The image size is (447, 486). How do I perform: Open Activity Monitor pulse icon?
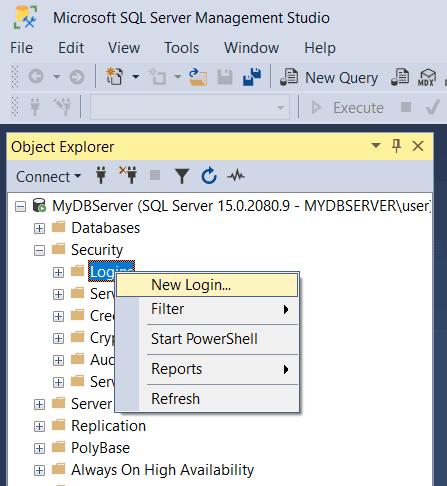click(236, 175)
